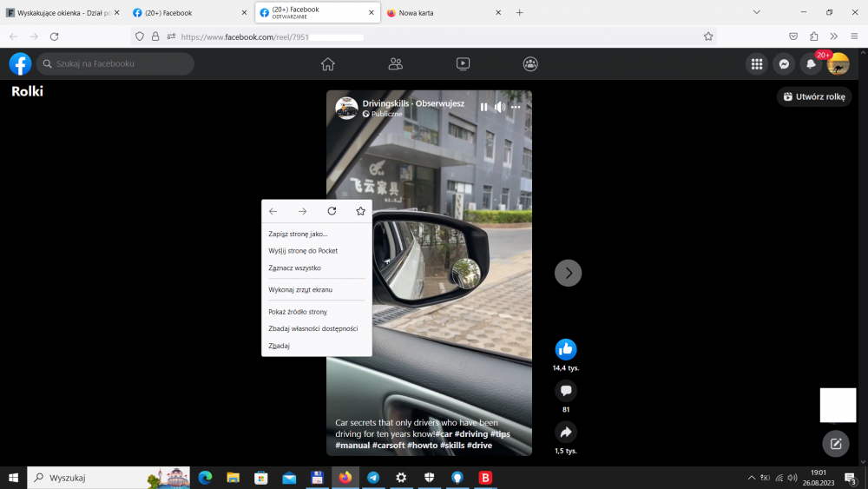This screenshot has height=489, width=868.
Task: Go to the next reel arrow
Action: (x=568, y=273)
